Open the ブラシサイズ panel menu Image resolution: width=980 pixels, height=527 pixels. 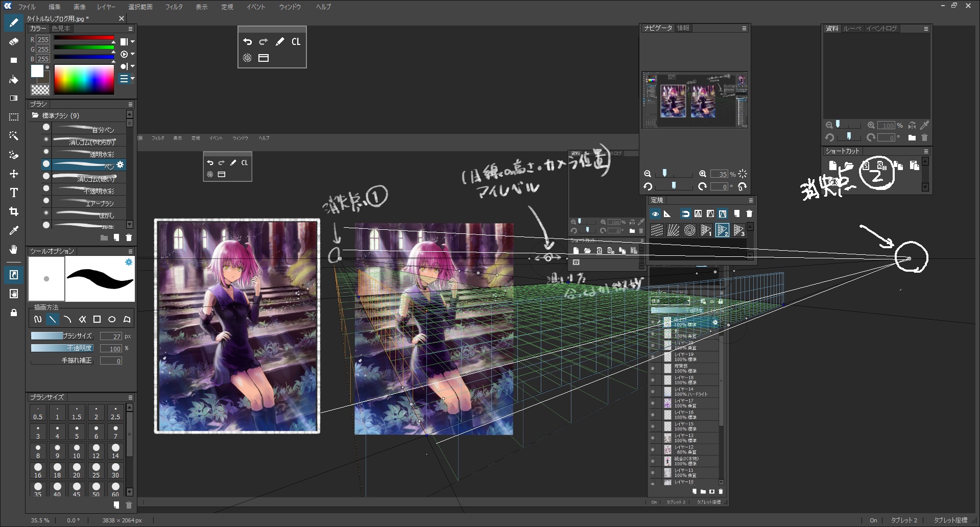point(130,397)
